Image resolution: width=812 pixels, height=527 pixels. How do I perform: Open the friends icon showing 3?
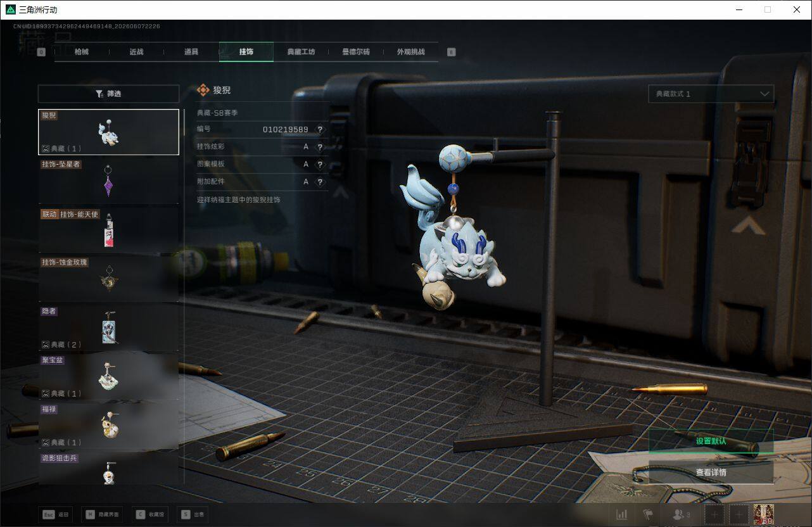click(x=681, y=515)
